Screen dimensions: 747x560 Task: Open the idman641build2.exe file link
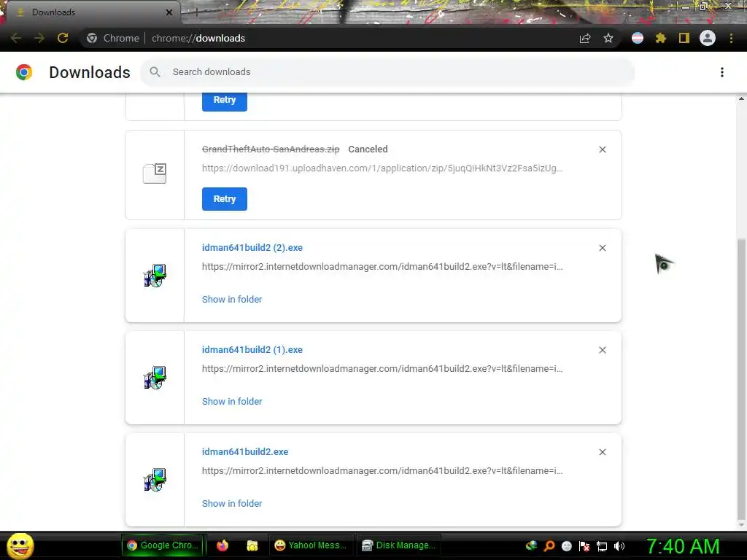point(245,451)
